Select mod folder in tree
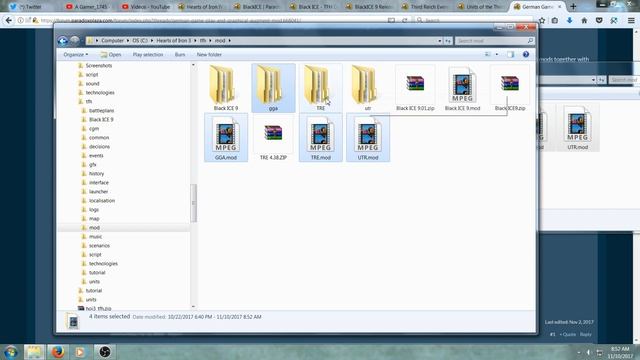The image size is (640, 360). pos(94,227)
